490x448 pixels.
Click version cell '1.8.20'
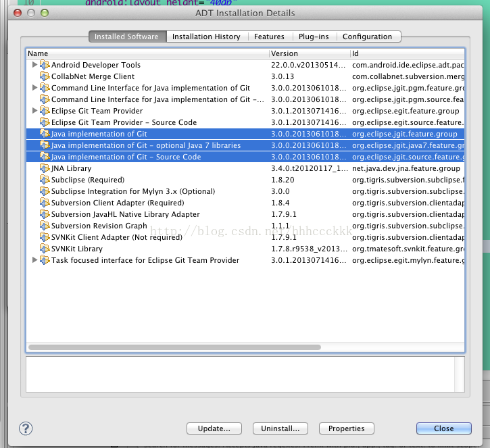pos(283,180)
